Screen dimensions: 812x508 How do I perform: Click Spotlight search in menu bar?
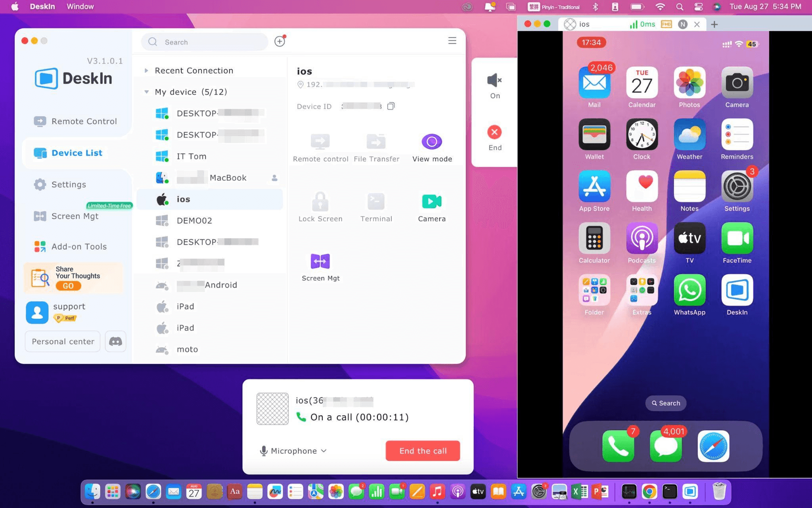680,6
